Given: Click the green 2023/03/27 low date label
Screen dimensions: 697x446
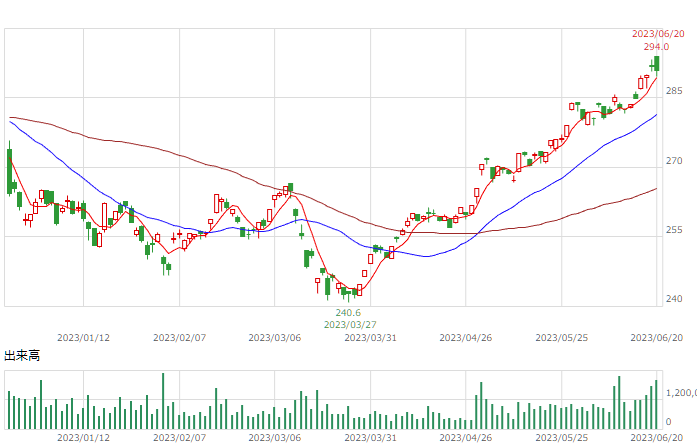Looking at the screenshot, I should coord(350,325).
